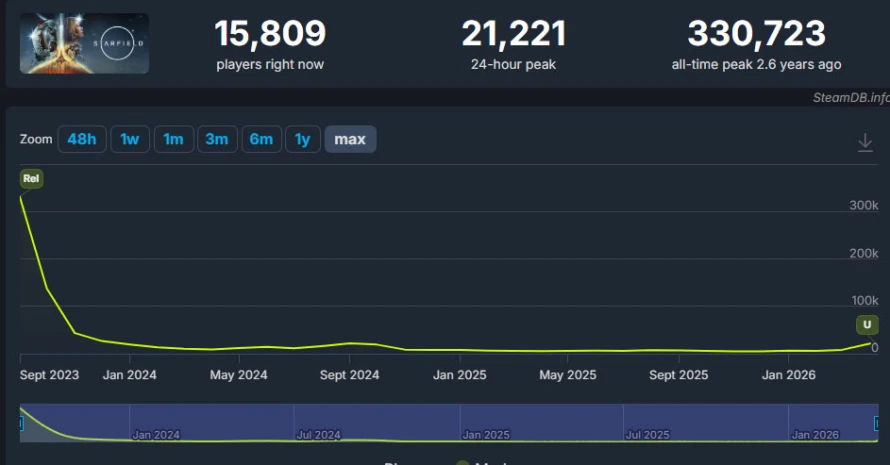Click the Jul 2024 section in navigator
This screenshot has width=890, height=465.
click(377, 423)
